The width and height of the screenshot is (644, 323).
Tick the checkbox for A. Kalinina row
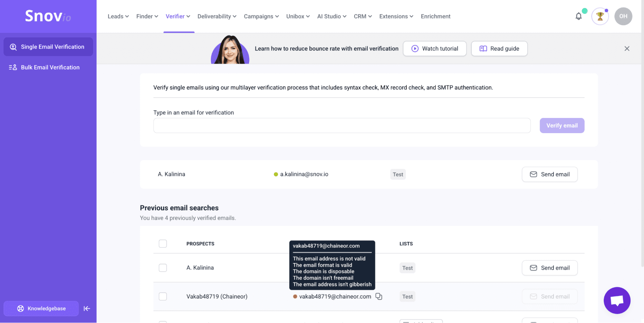[163, 268]
